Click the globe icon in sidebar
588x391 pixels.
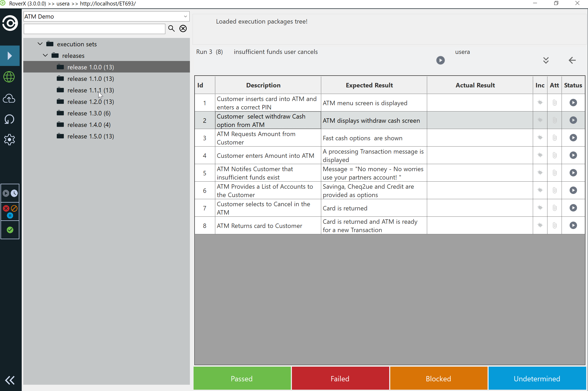(x=9, y=77)
